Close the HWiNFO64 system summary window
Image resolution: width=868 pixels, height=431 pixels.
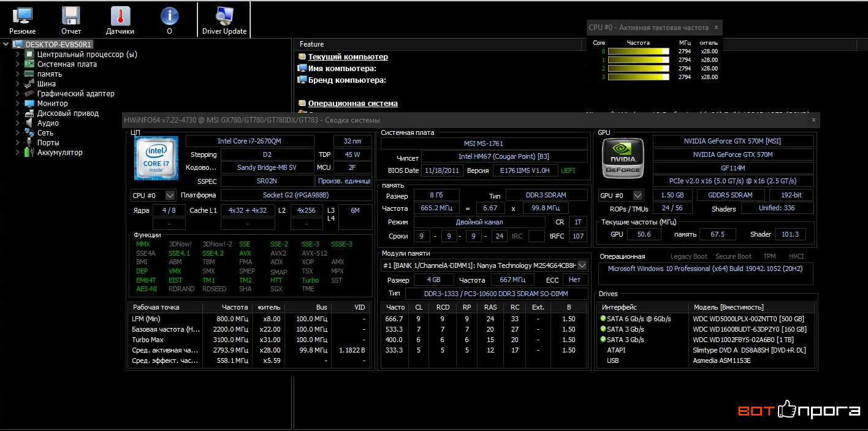(x=813, y=120)
